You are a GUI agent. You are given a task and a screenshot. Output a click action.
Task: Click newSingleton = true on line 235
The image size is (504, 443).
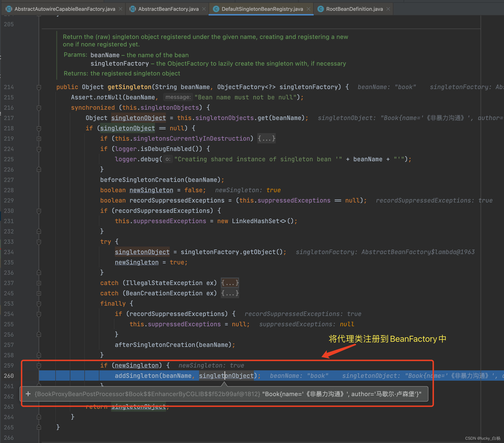pyautogui.click(x=151, y=262)
